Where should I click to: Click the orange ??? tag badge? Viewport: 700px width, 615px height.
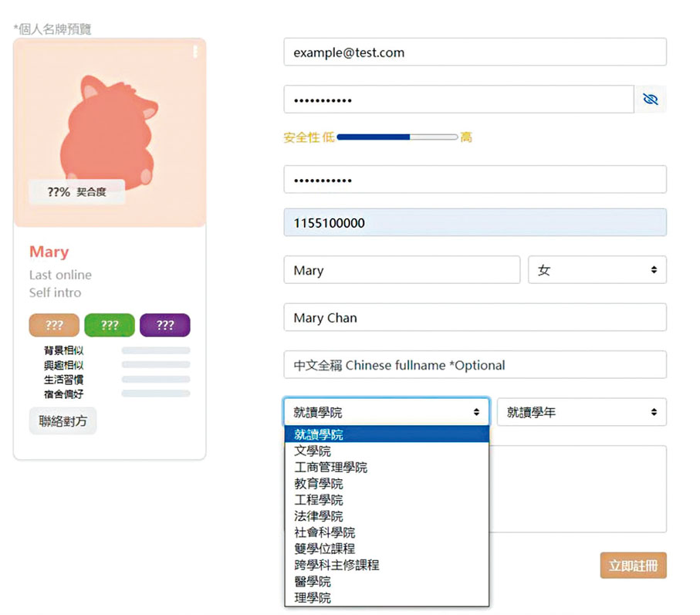coord(53,325)
